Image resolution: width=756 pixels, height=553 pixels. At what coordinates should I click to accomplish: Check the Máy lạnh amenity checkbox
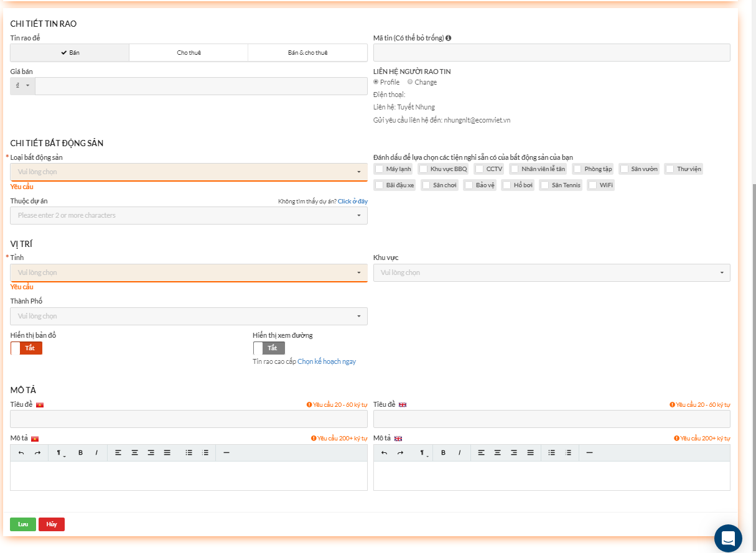coord(379,169)
